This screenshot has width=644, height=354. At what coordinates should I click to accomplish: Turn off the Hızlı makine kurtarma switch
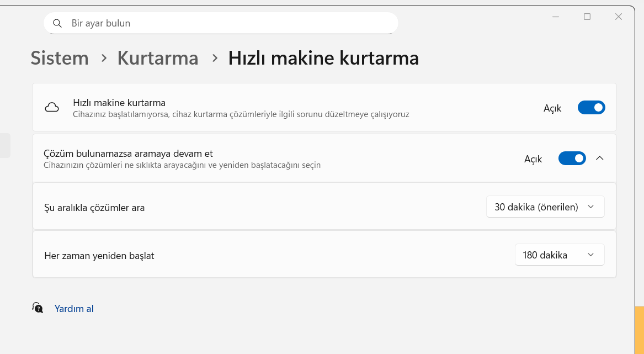pyautogui.click(x=591, y=108)
